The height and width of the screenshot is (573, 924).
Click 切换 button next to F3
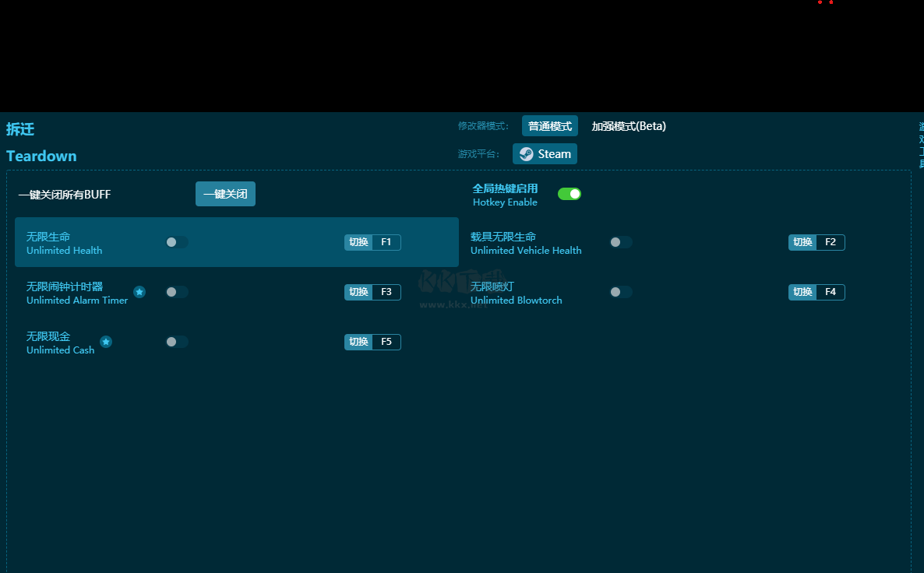point(358,292)
